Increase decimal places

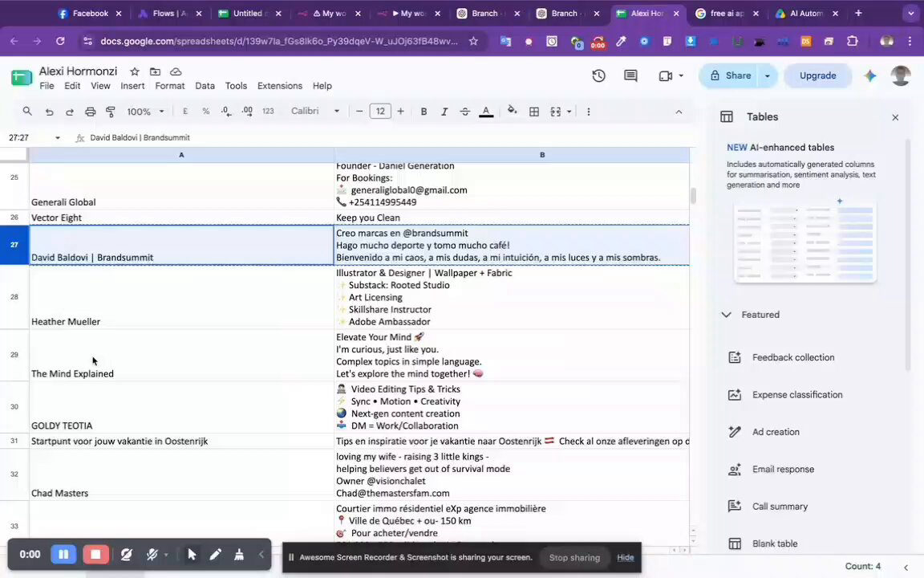[x=247, y=111]
